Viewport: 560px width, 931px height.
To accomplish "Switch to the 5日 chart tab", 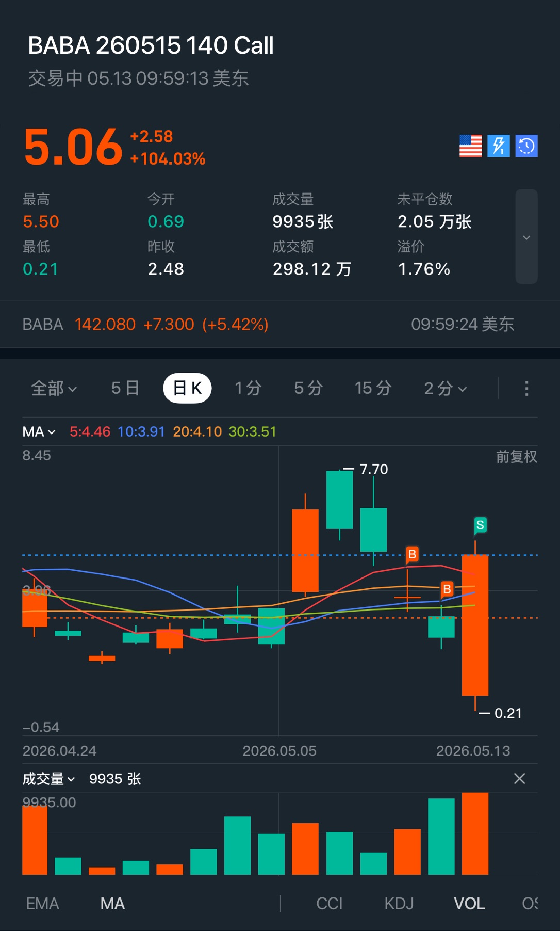I will pos(125,388).
